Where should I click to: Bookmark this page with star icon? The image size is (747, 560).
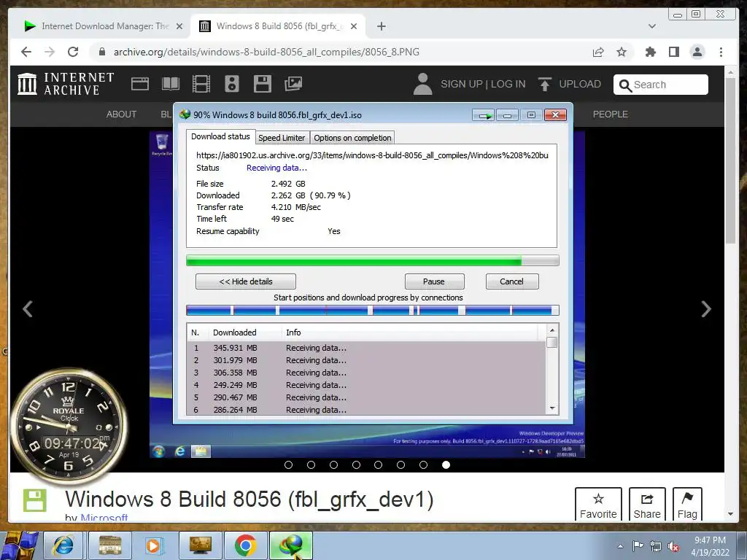click(622, 52)
